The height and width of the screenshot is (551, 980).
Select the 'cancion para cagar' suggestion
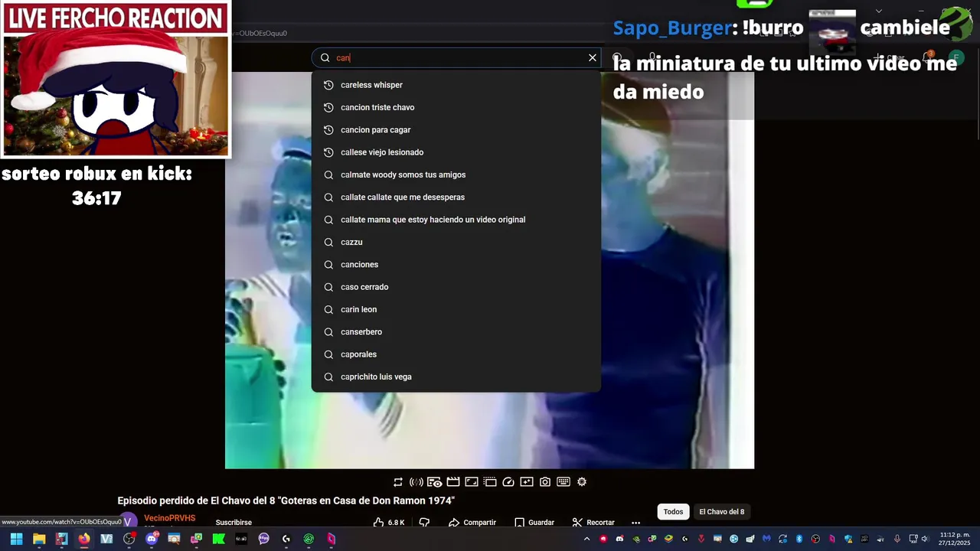[x=456, y=130]
